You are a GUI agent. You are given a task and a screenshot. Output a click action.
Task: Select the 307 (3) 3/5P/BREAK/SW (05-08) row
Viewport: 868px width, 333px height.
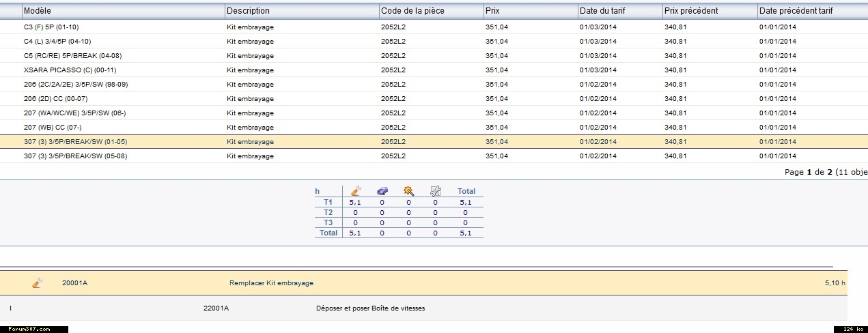point(75,156)
